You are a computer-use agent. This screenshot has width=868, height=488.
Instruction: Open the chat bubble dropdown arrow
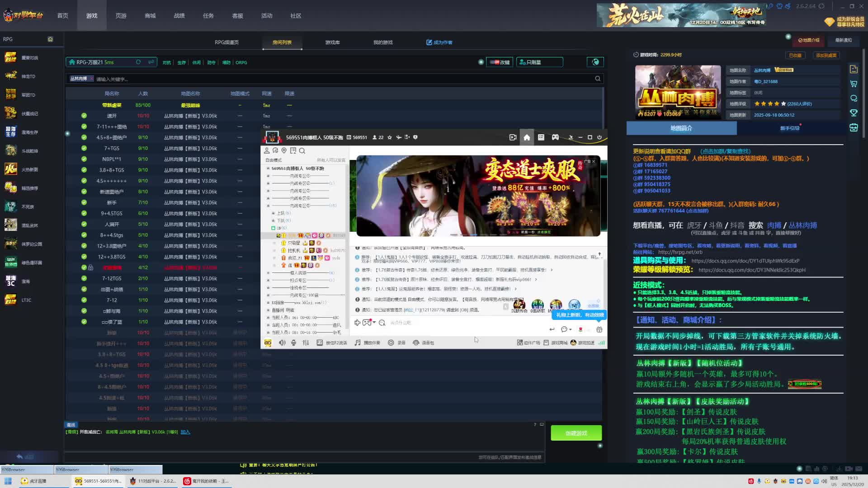571,330
